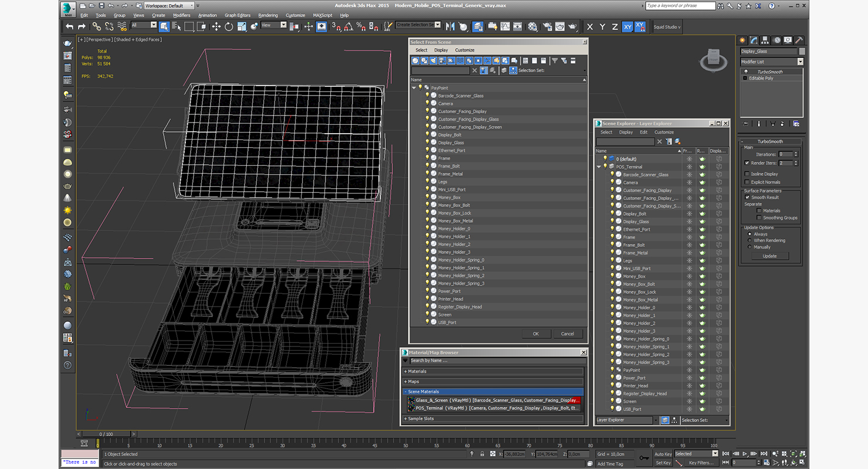
Task: Open the selection filter All dropdown
Action: (x=144, y=25)
